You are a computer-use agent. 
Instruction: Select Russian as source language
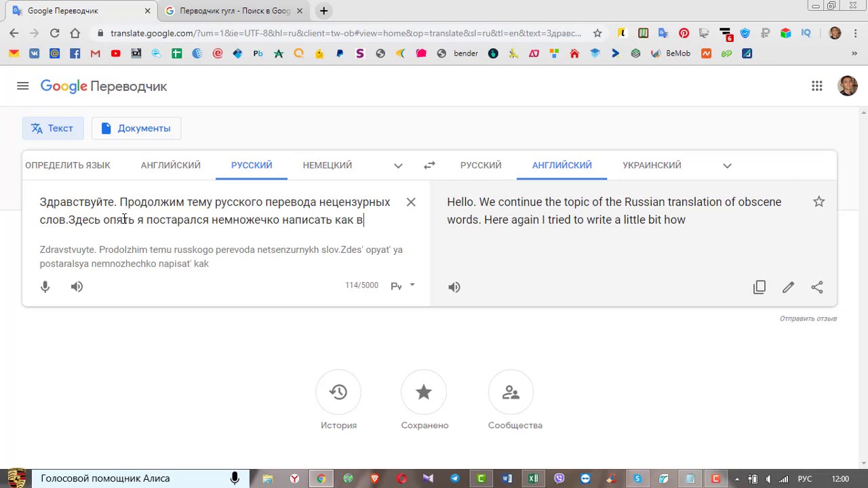tap(252, 165)
